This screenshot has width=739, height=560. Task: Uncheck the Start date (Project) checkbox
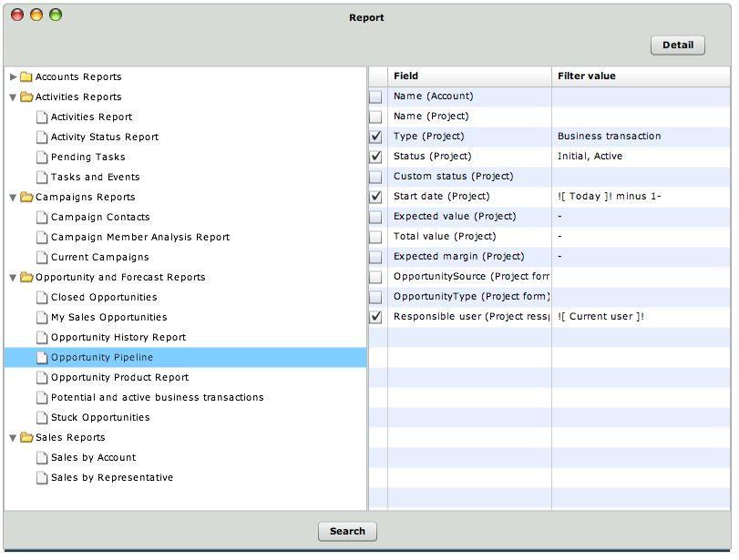pyautogui.click(x=375, y=197)
